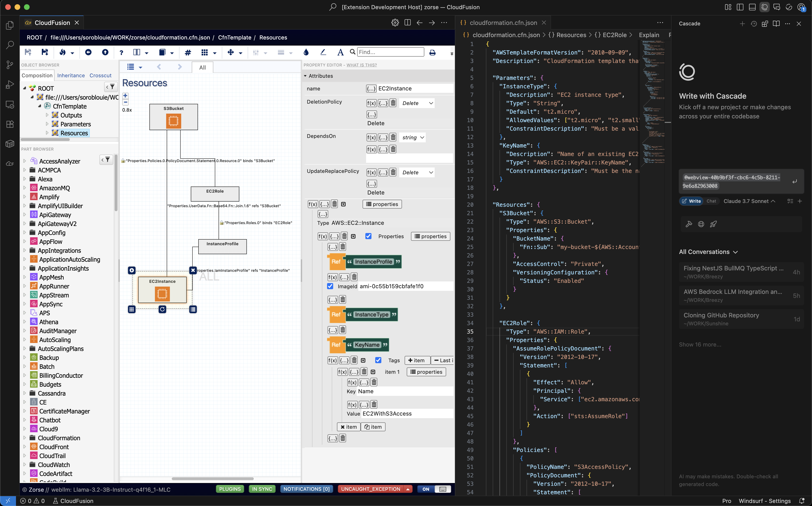Open the cloudformation.cfn.json editor tab
812x506 pixels.
(503, 23)
